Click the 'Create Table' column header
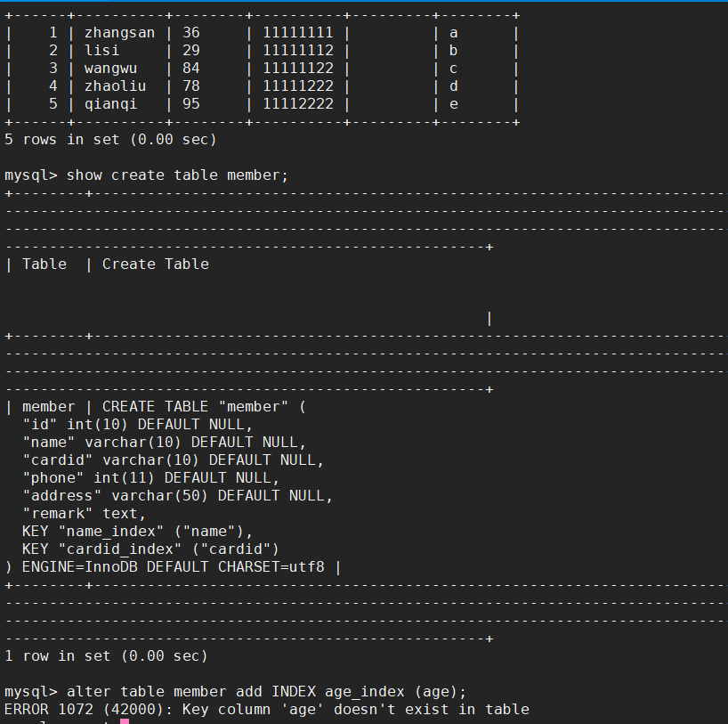The image size is (728, 724). pos(156,264)
